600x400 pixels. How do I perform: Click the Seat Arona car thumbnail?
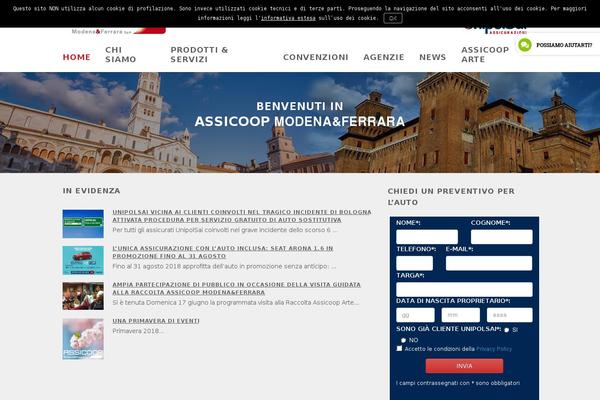coord(83,260)
